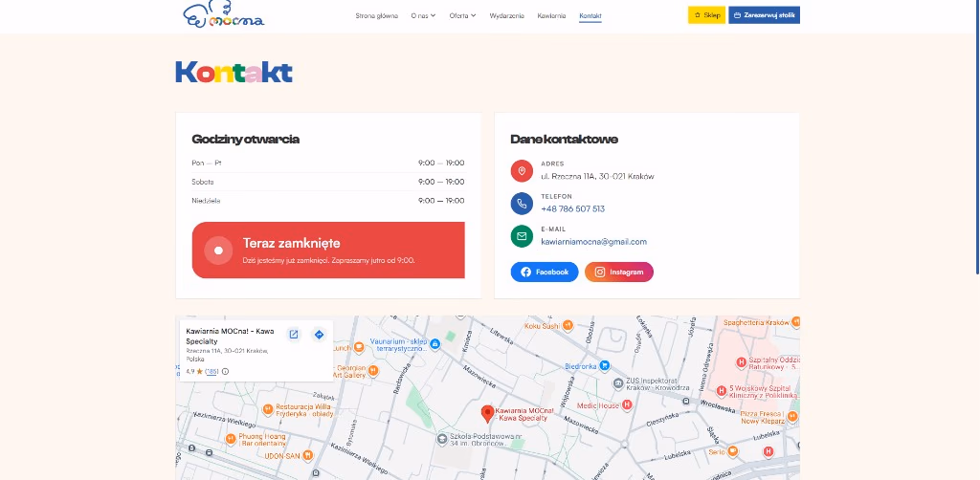Viewport: 980px width, 480px height.
Task: Expand the O nas dropdown menu
Action: coord(423,15)
